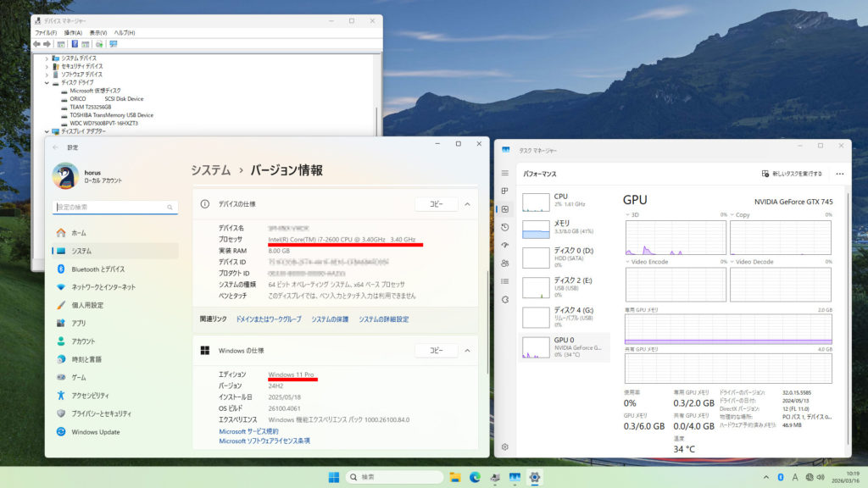Open the Services puzzle icon in Task Manager

tap(505, 299)
